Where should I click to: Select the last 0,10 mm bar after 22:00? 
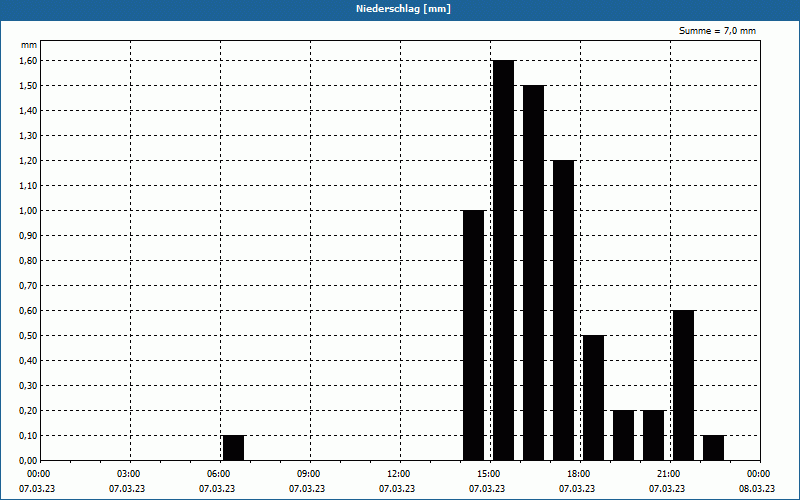714,448
